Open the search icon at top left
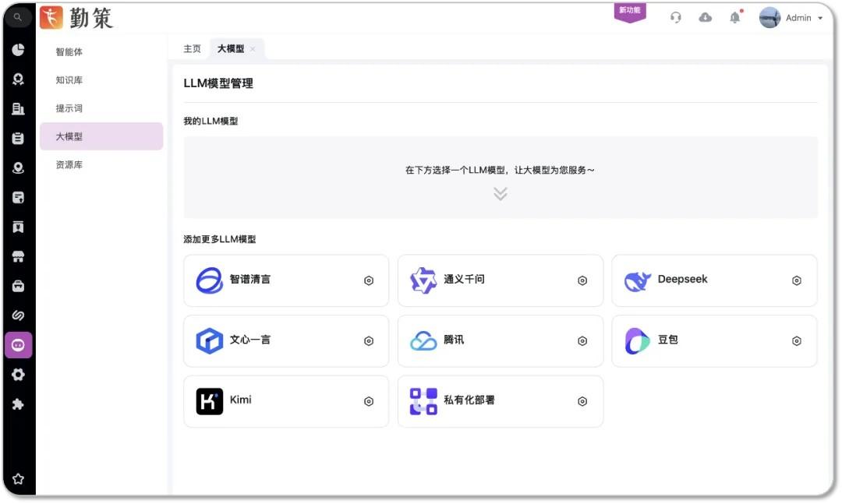The width and height of the screenshot is (842, 504). pos(17,17)
